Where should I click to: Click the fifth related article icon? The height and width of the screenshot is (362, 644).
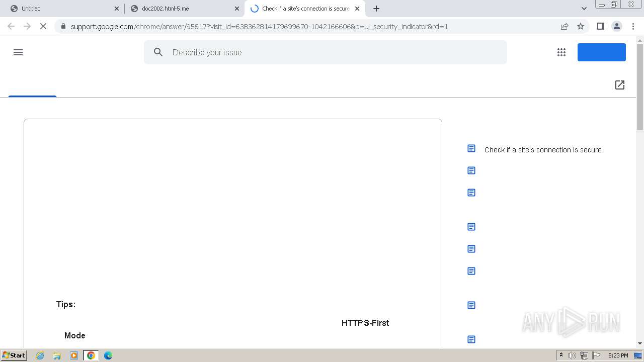click(x=471, y=249)
